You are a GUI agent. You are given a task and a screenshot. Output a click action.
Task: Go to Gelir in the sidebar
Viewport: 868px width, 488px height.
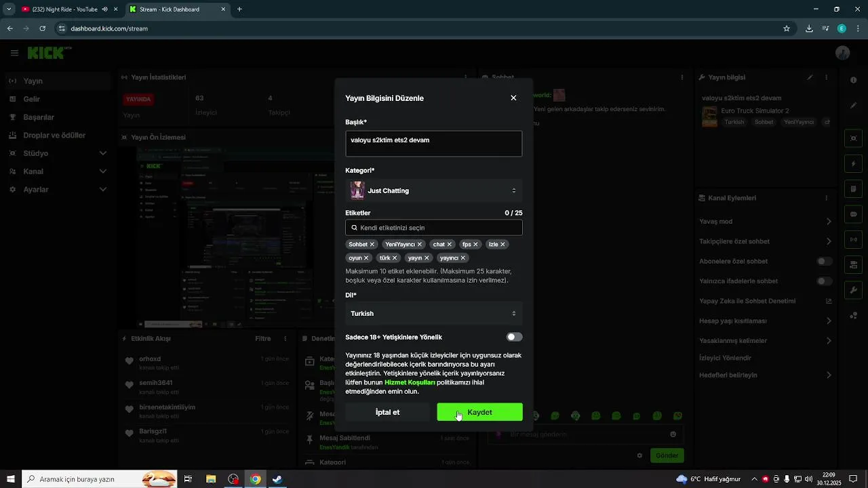57,99
